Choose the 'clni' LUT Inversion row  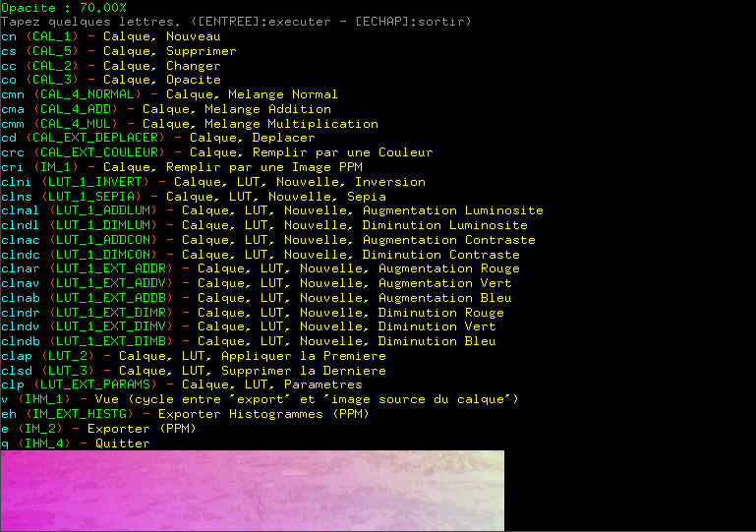[213, 182]
